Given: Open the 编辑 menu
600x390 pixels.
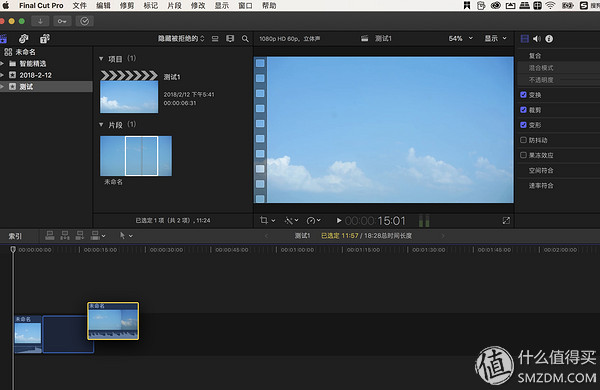Looking at the screenshot, I should click(103, 5).
